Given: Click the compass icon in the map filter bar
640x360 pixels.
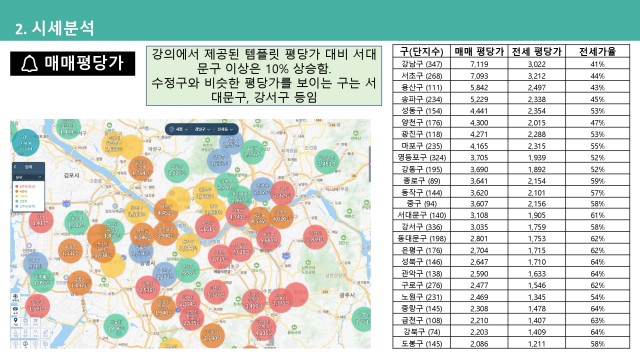Looking at the screenshot, I should coord(171,129).
